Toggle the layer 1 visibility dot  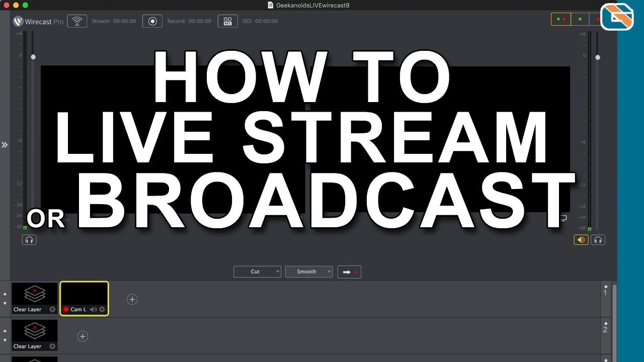pos(606,287)
